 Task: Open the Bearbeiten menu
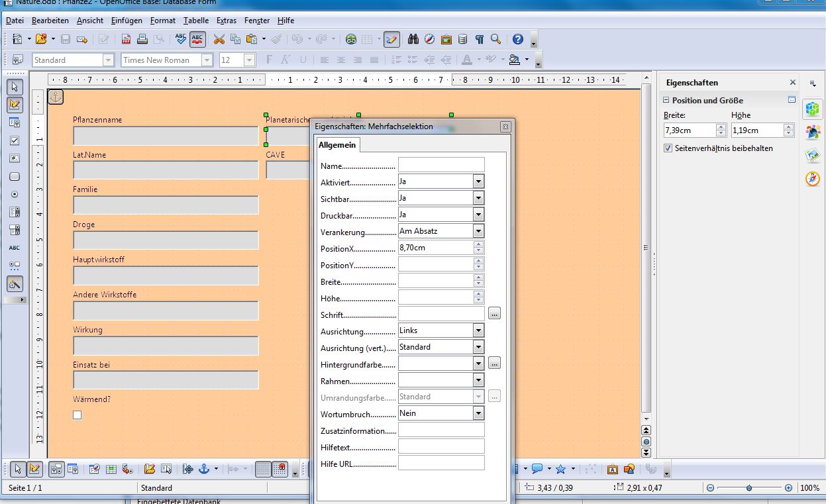(50, 21)
